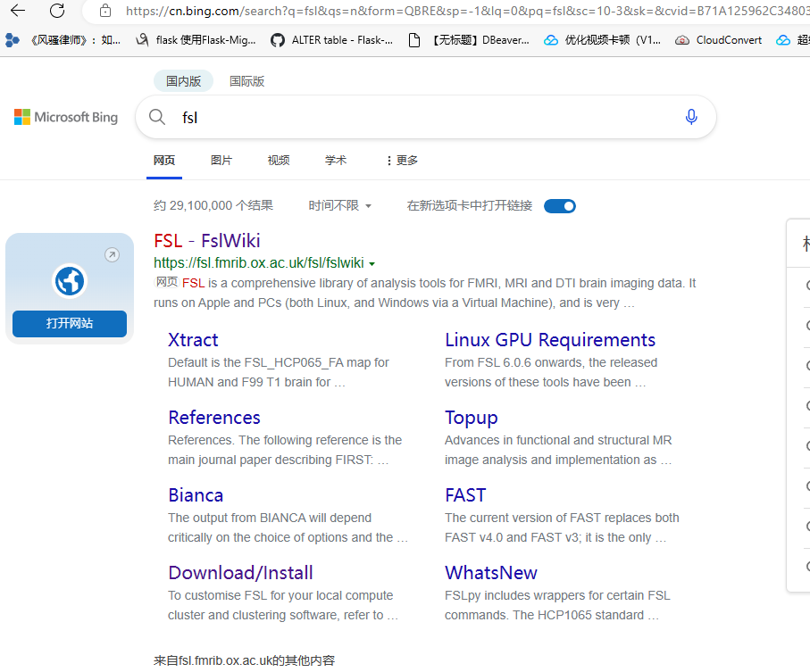The width and height of the screenshot is (810, 672).
Task: Switch to the 图片 tab
Action: point(221,161)
